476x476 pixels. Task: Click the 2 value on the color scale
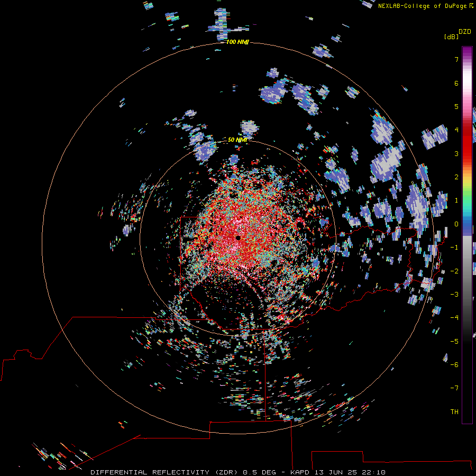click(456, 177)
